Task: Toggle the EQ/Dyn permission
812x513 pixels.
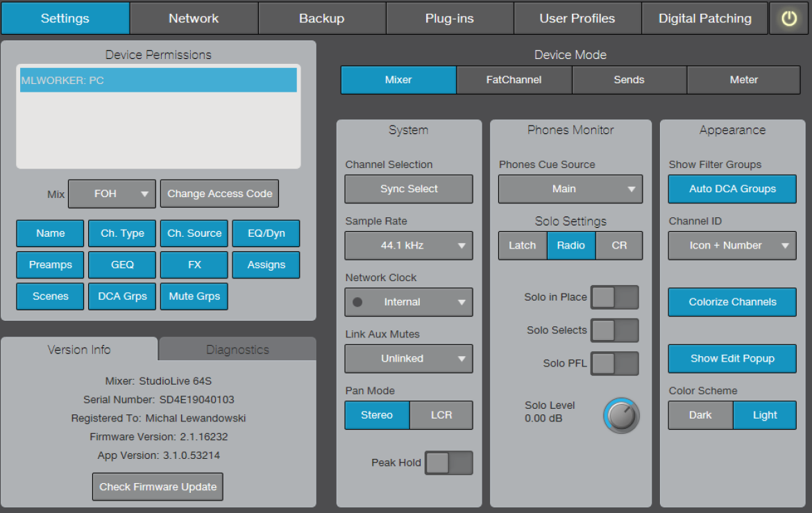Action: [x=267, y=233]
